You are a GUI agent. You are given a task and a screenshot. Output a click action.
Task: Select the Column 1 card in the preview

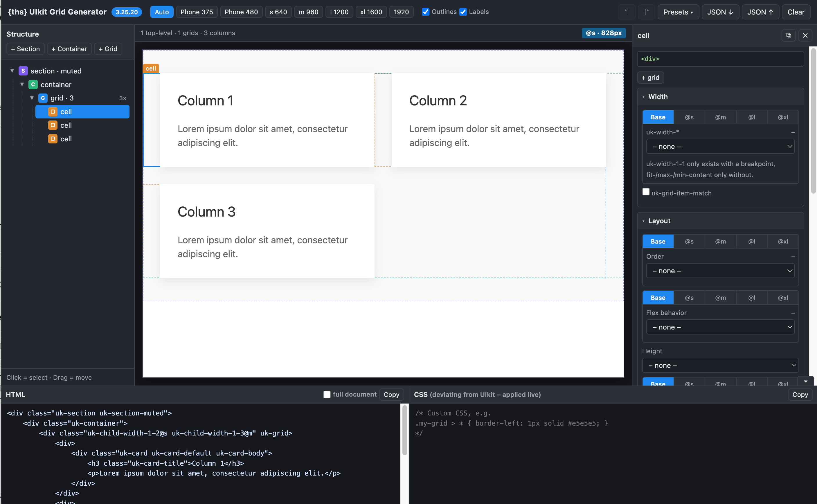pos(267,120)
